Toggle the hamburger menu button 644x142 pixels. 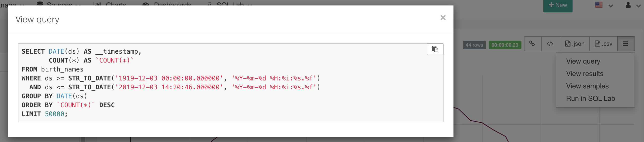(625, 44)
